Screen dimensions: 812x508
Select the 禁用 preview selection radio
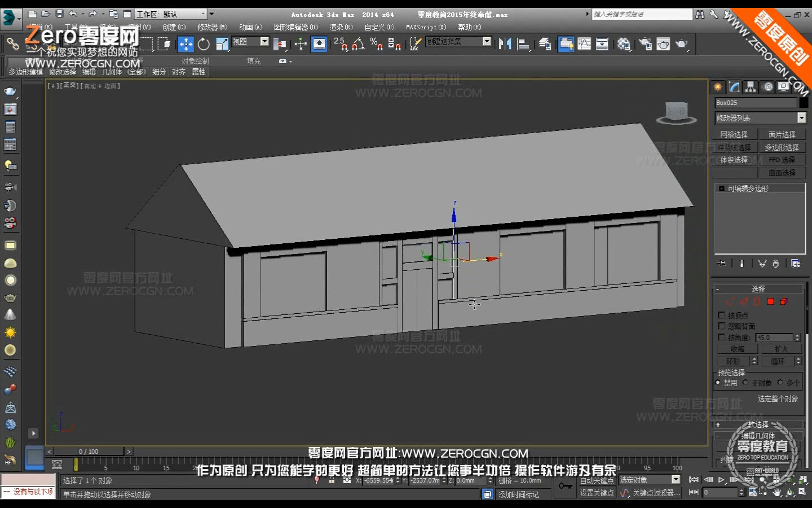click(x=718, y=383)
